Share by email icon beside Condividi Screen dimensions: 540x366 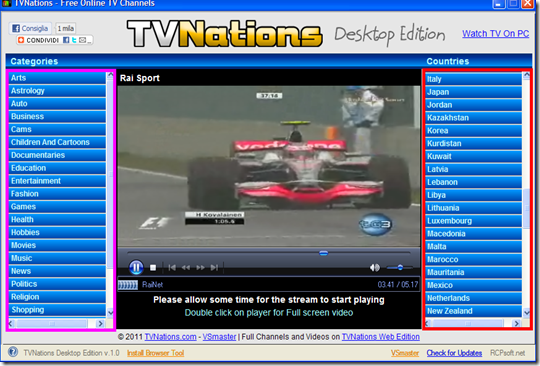click(83, 40)
